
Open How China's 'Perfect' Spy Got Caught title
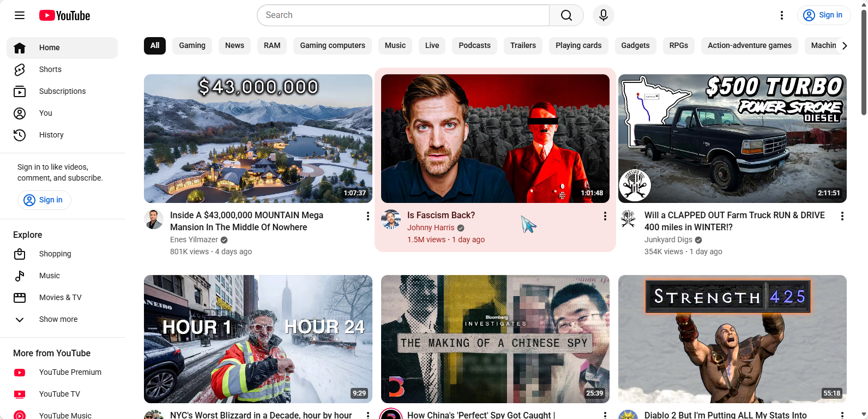pyautogui.click(x=481, y=415)
